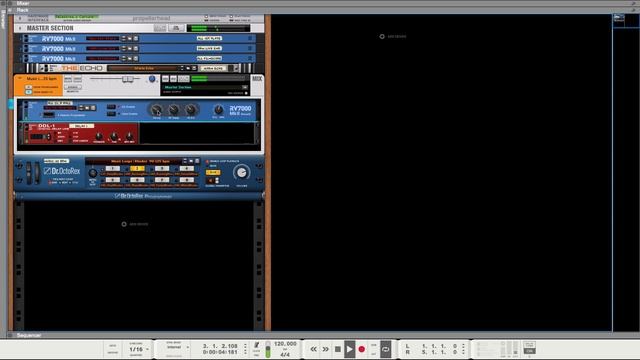Select highlighted loop slot 2 on Dr. Octo Rex
The width and height of the screenshot is (640, 360).
pos(137,168)
